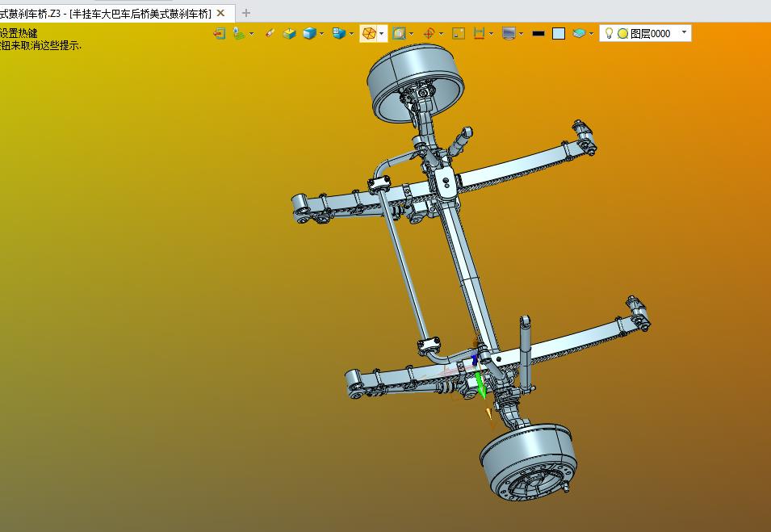Viewport: 771px width, 532px height.
Task: Click the yellow circle layer status icon
Action: coord(622,33)
